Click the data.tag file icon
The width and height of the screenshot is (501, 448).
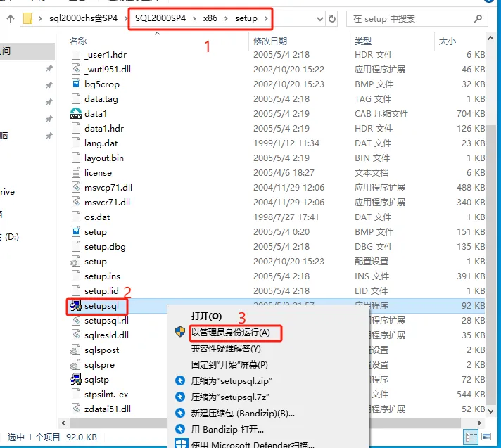[x=76, y=99]
